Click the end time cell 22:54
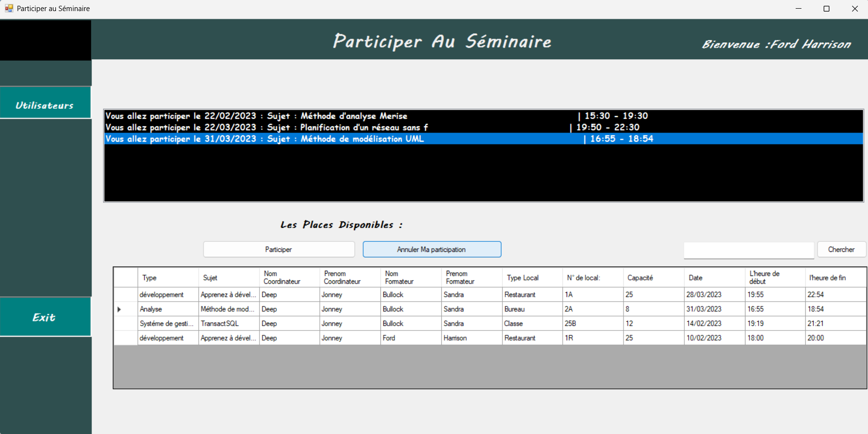The width and height of the screenshot is (868, 434). click(836, 295)
